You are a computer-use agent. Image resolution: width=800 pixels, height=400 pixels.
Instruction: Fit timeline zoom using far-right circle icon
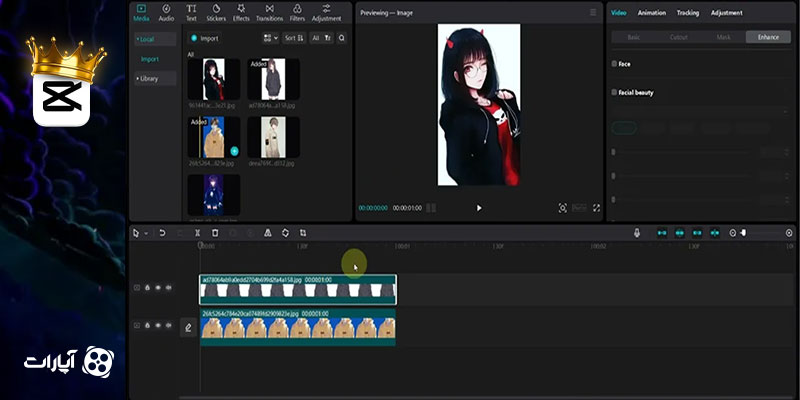point(789,233)
